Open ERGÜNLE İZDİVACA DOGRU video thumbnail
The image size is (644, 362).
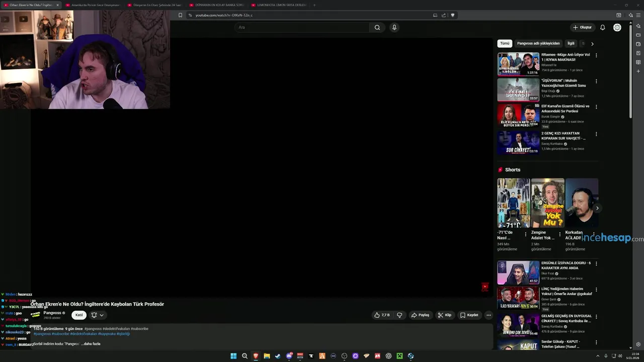pos(518,273)
